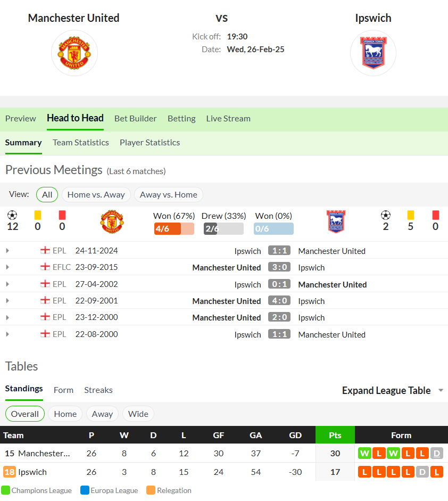
Task: Click the Manchester United goals football icon above 12
Action: pyautogui.click(x=12, y=215)
